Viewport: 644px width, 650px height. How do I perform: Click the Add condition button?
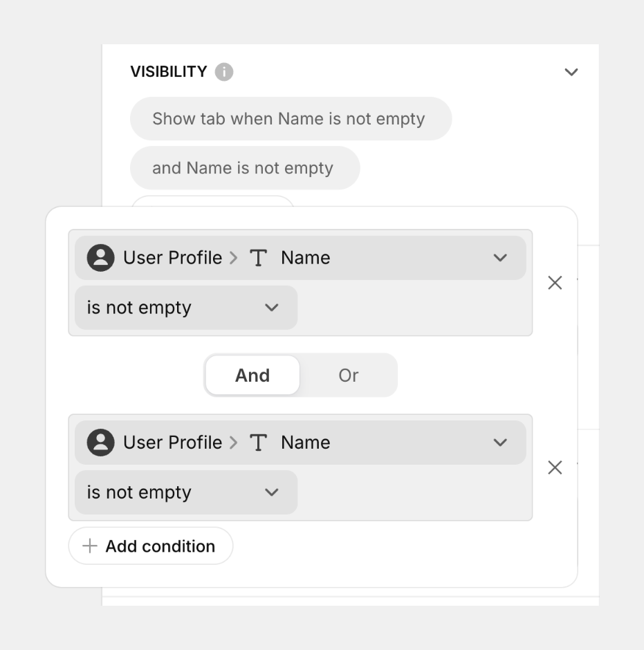(150, 546)
